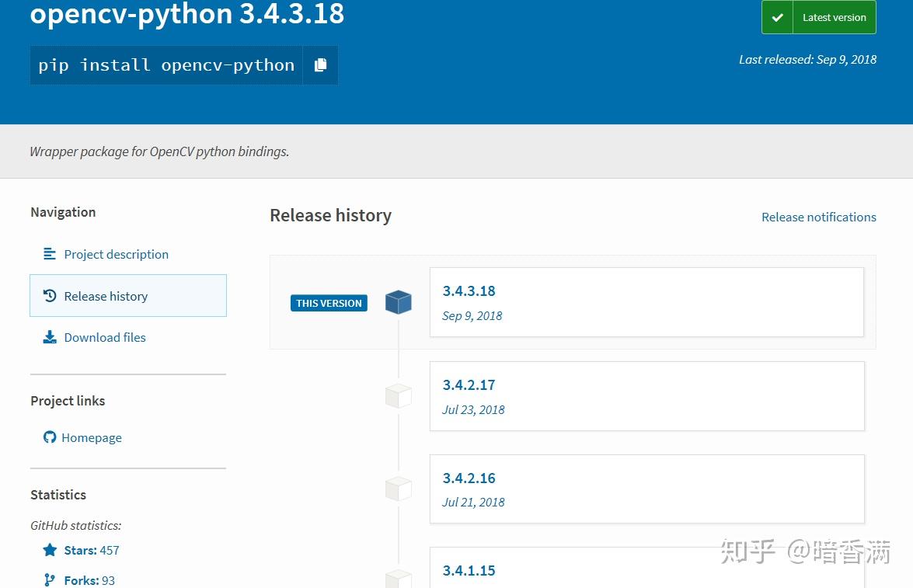
Task: Click the opencv-python 3.4.3.18 page title
Action: [x=187, y=14]
